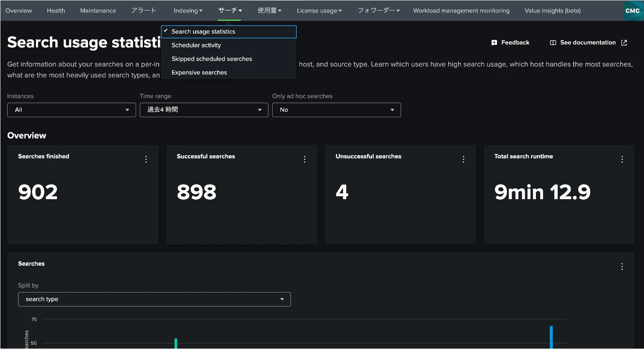Image resolution: width=644 pixels, height=349 pixels.
Task: Expand the 使用量 navigation menu
Action: point(269,10)
